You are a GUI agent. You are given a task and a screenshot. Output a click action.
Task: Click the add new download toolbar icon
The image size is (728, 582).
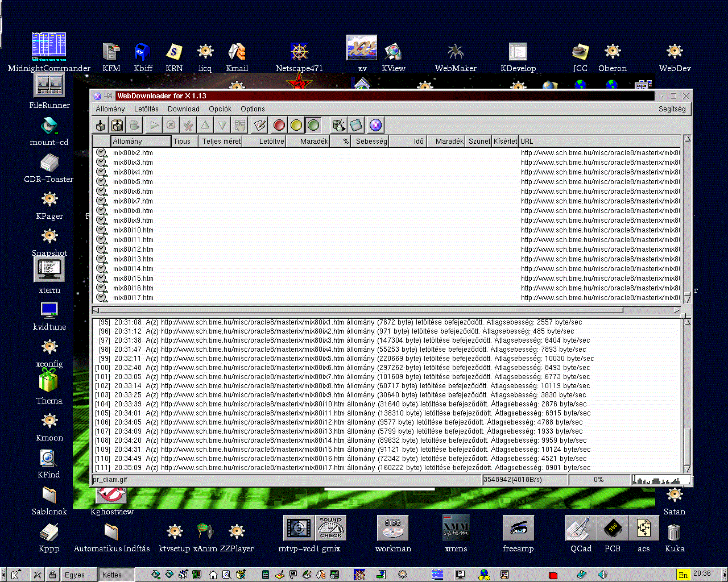pos(101,125)
